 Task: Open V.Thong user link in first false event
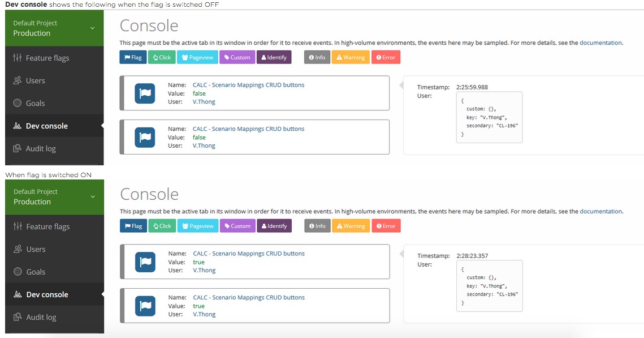204,102
